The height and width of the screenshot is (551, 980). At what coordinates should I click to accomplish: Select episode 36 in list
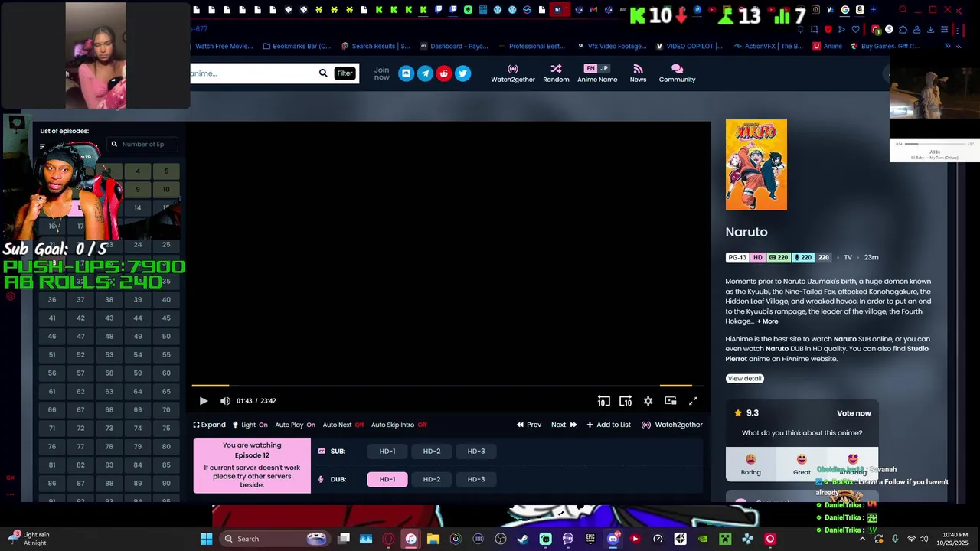click(52, 300)
